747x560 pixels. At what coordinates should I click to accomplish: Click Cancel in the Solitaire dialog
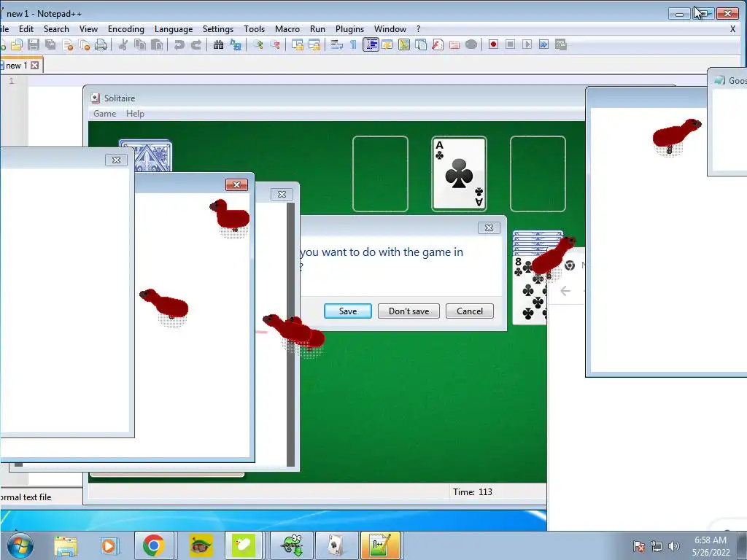[x=470, y=311]
